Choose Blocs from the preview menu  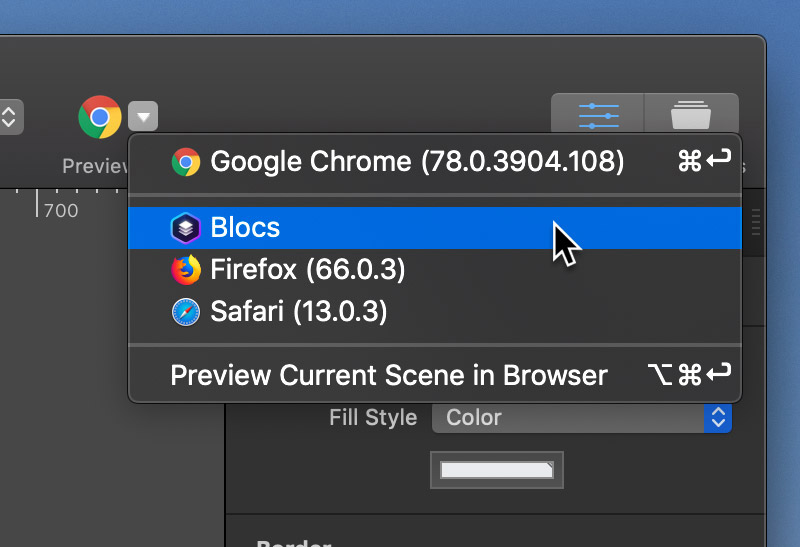[x=435, y=228]
